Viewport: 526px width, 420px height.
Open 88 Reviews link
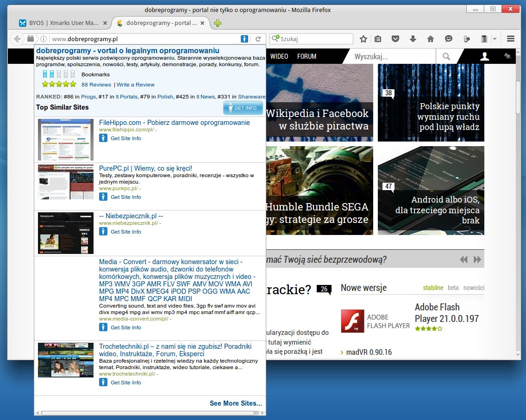click(x=96, y=85)
